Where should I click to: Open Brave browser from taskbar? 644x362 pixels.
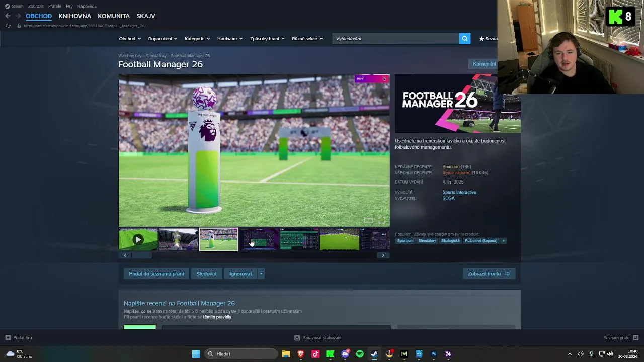coord(301,354)
